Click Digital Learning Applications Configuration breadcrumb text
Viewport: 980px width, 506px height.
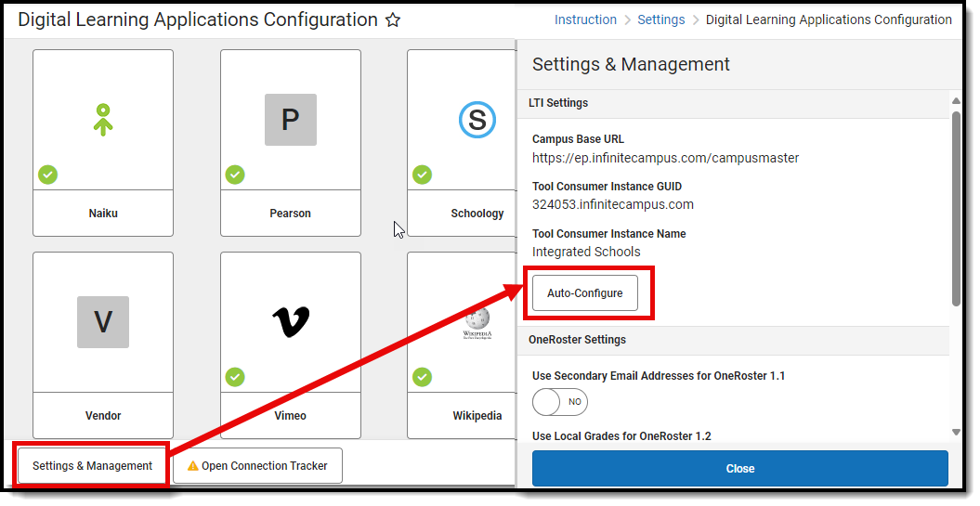[x=829, y=20]
